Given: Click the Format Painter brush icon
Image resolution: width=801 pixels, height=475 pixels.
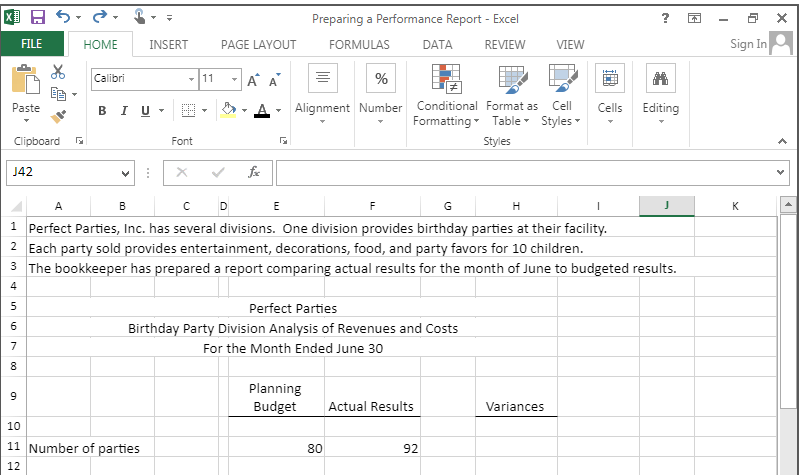Looking at the screenshot, I should click(x=58, y=117).
